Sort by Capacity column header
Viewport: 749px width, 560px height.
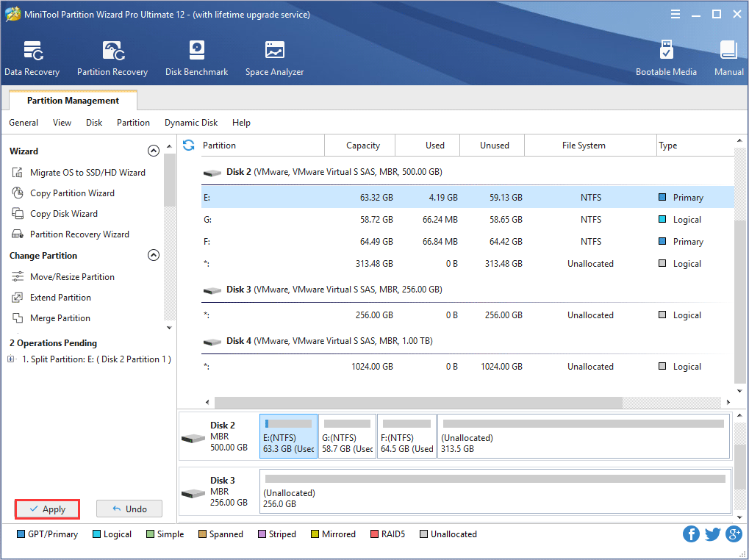360,145
